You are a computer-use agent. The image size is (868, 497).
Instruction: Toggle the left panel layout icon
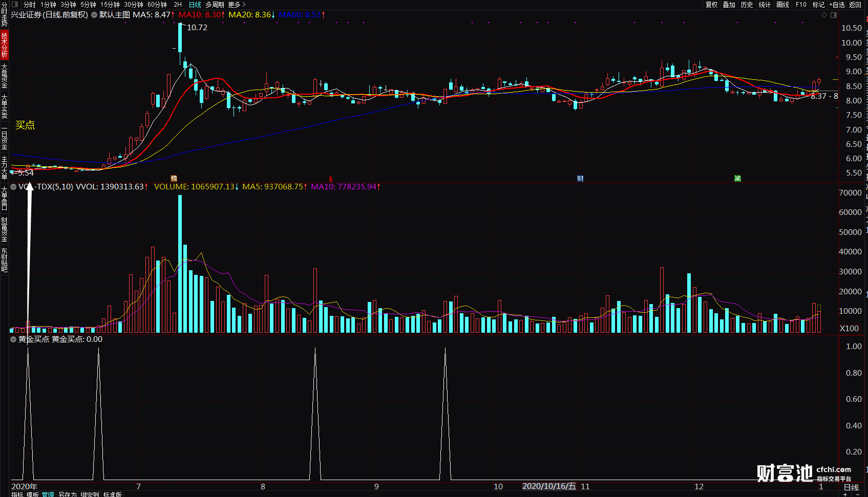[x=15, y=5]
